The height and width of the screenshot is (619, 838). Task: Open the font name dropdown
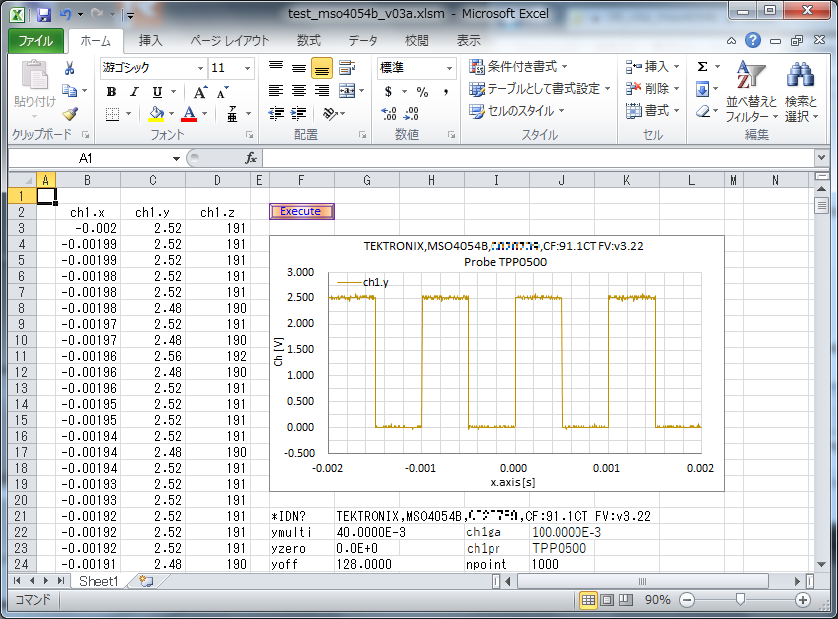click(x=198, y=68)
